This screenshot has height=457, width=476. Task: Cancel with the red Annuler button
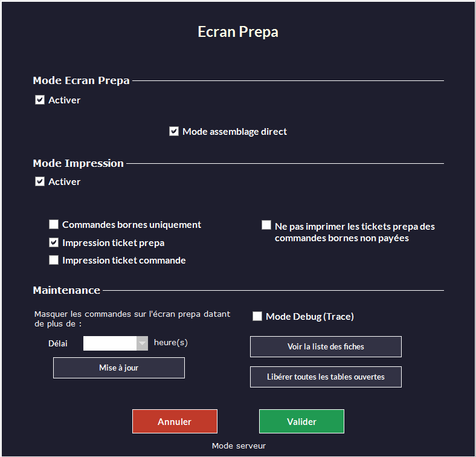[175, 421]
